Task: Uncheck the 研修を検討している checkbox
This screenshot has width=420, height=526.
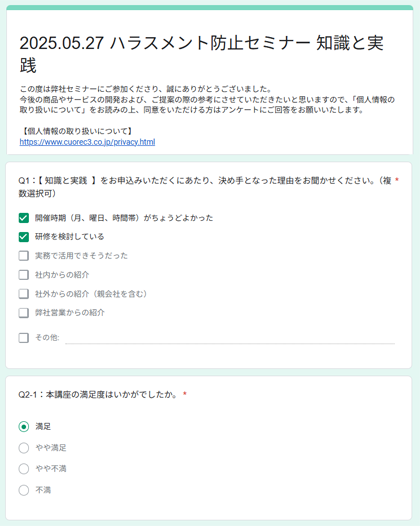Action: click(23, 237)
